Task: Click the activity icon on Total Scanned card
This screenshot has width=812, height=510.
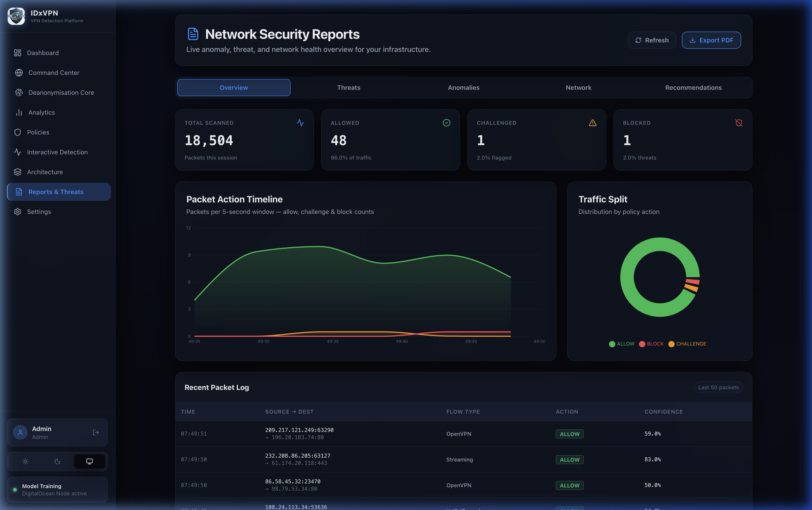Action: [x=300, y=123]
